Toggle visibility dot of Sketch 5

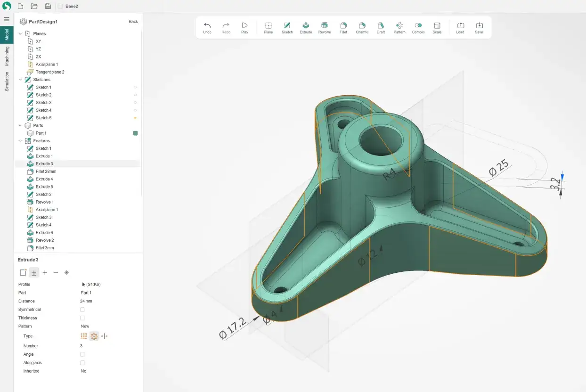coord(135,118)
